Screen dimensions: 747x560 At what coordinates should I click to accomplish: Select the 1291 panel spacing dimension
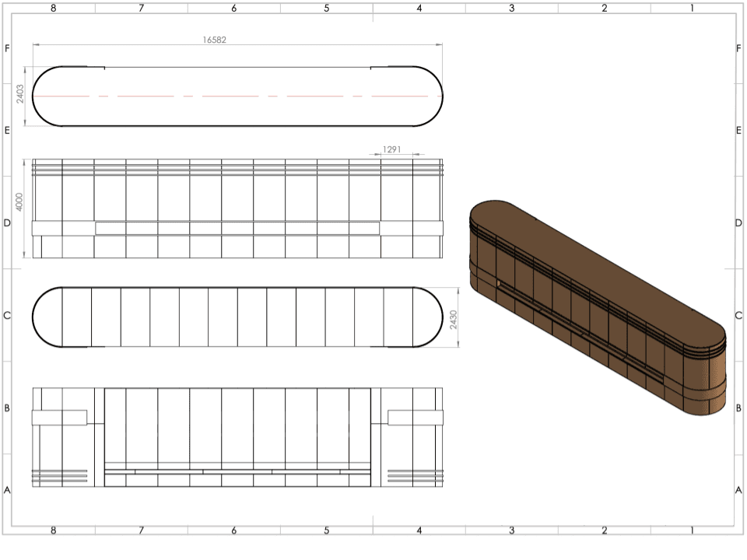coord(393,147)
